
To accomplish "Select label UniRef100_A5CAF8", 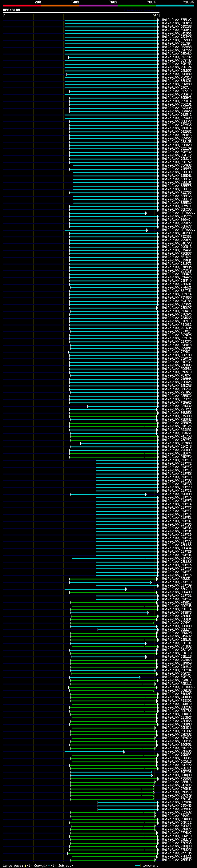I will (x=177, y=94).
